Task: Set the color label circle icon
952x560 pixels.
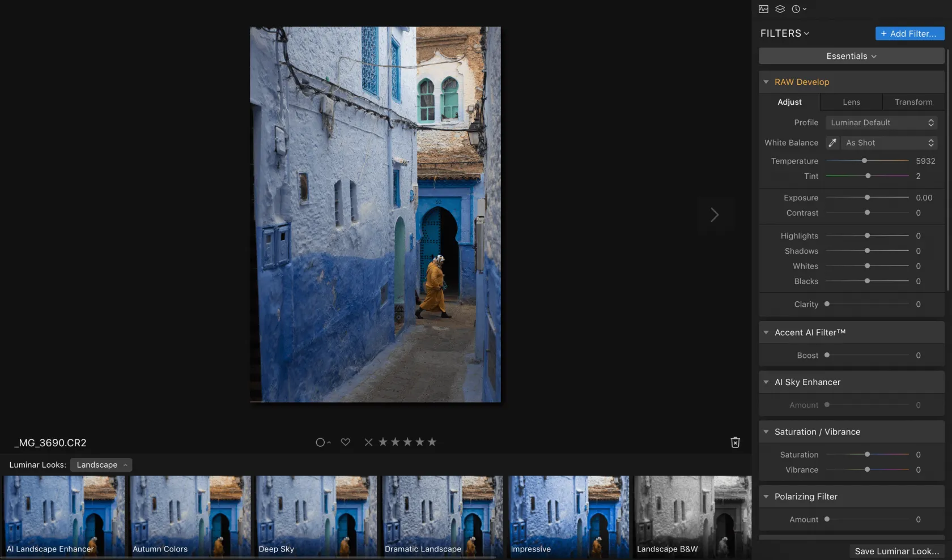Action: point(320,442)
